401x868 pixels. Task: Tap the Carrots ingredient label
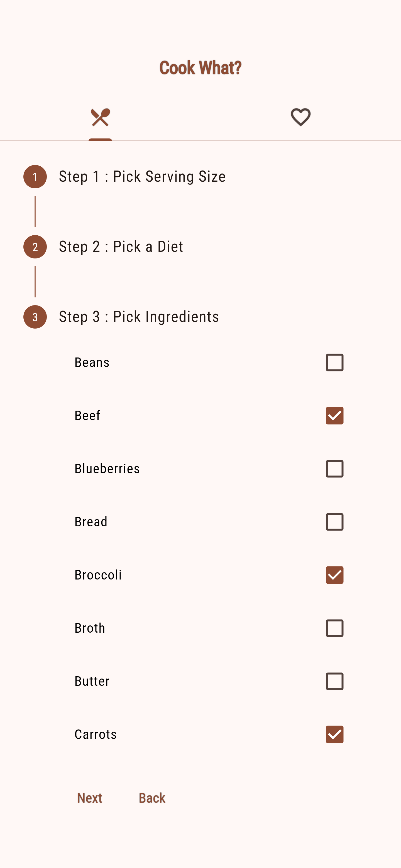pyautogui.click(x=96, y=734)
